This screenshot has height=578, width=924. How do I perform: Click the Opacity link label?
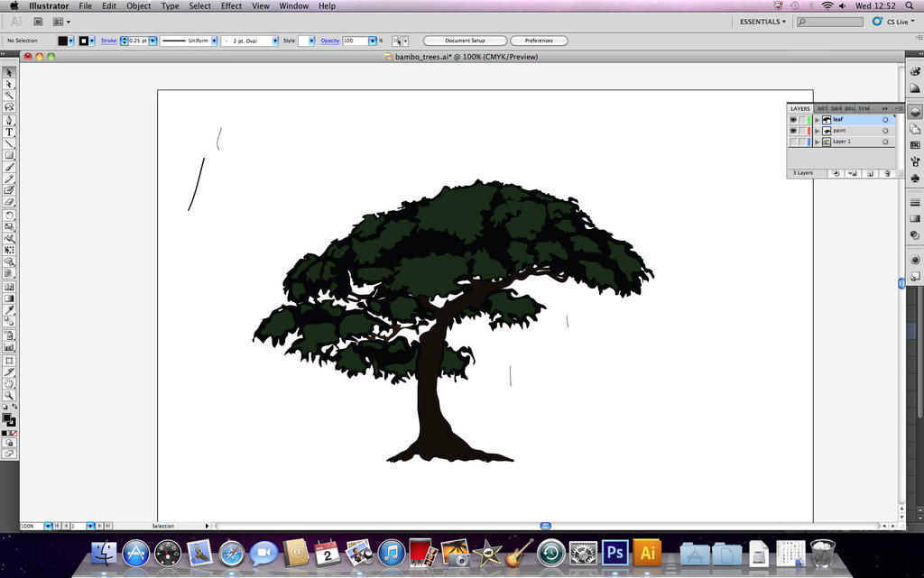pyautogui.click(x=330, y=41)
